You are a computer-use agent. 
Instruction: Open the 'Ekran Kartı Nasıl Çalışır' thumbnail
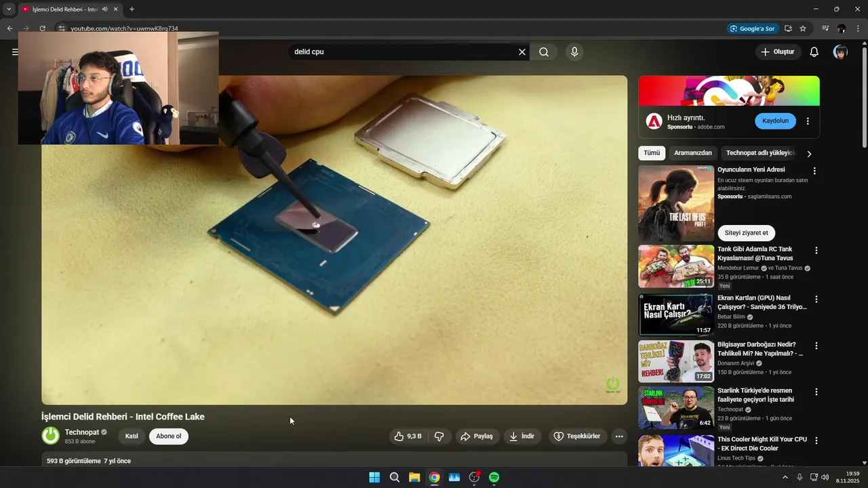pyautogui.click(x=676, y=315)
